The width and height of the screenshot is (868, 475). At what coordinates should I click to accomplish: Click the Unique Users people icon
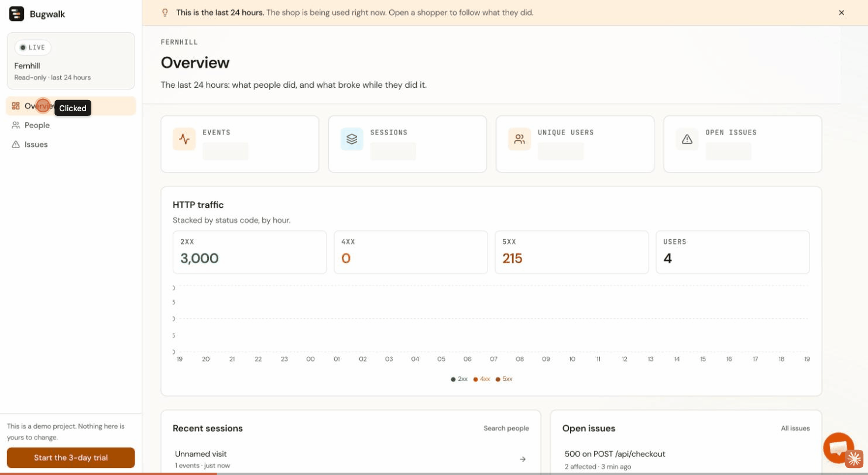click(x=519, y=139)
